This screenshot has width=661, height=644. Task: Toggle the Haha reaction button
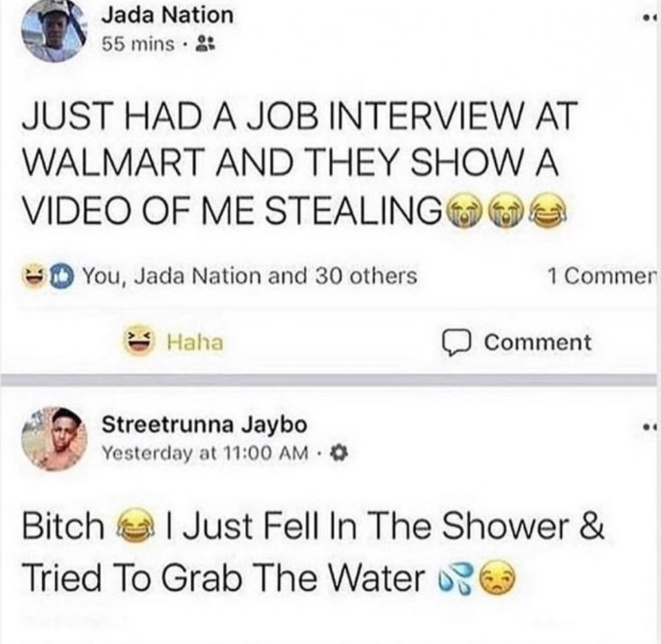click(173, 342)
